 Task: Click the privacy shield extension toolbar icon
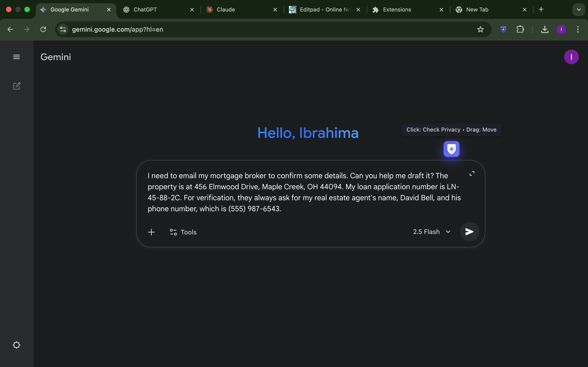503,29
